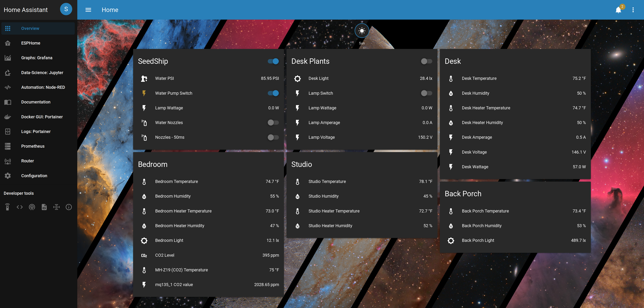Viewport: 644px width, 308px height.
Task: Open Automation: Node-RED link
Action: pyautogui.click(x=43, y=87)
